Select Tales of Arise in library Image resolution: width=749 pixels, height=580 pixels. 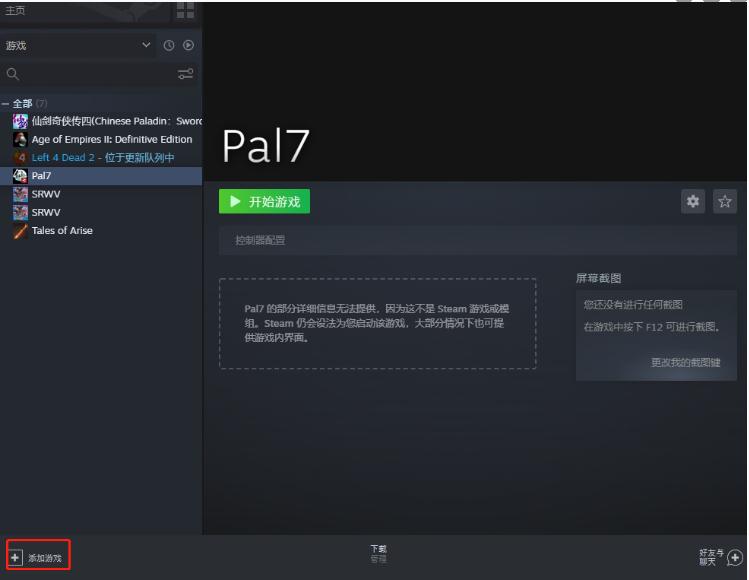pyautogui.click(x=101, y=230)
